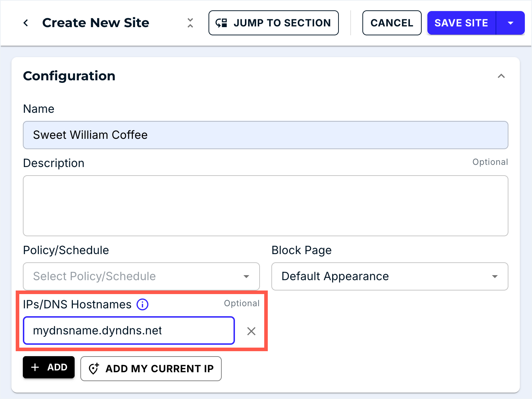This screenshot has height=399, width=532.
Task: Collapse all sections with the double-chevron icon
Action: tap(190, 23)
